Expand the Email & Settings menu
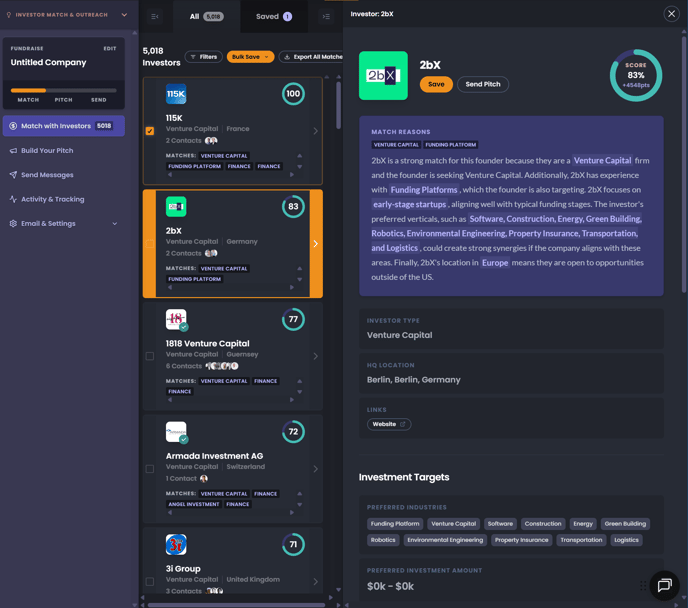The image size is (688, 608). click(x=62, y=224)
